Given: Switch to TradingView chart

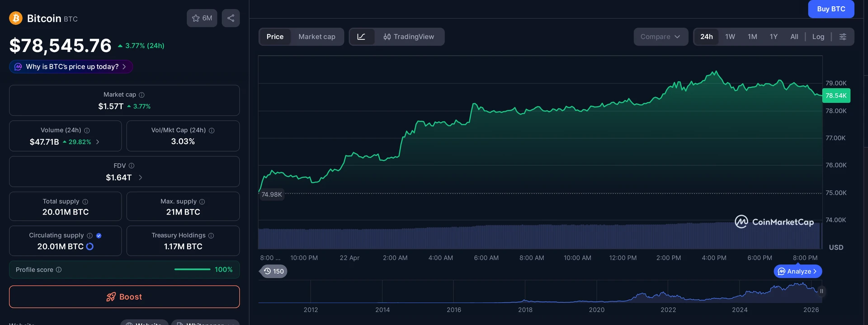Looking at the screenshot, I should [409, 37].
